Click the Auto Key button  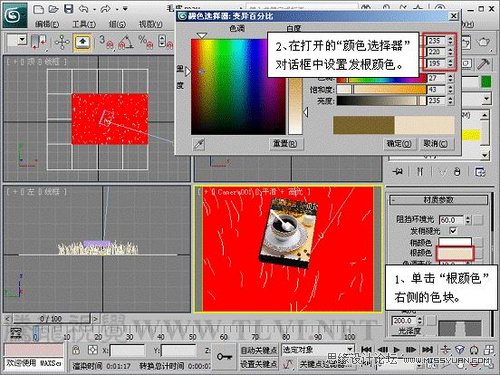tap(259, 350)
